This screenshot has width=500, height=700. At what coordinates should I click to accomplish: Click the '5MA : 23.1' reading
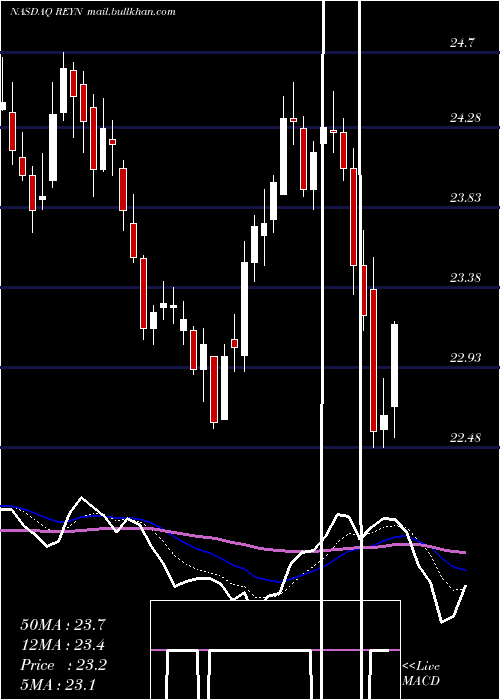click(58, 684)
